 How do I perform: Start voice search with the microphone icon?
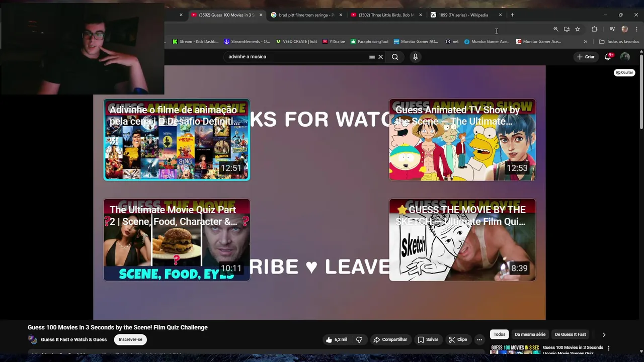click(415, 57)
